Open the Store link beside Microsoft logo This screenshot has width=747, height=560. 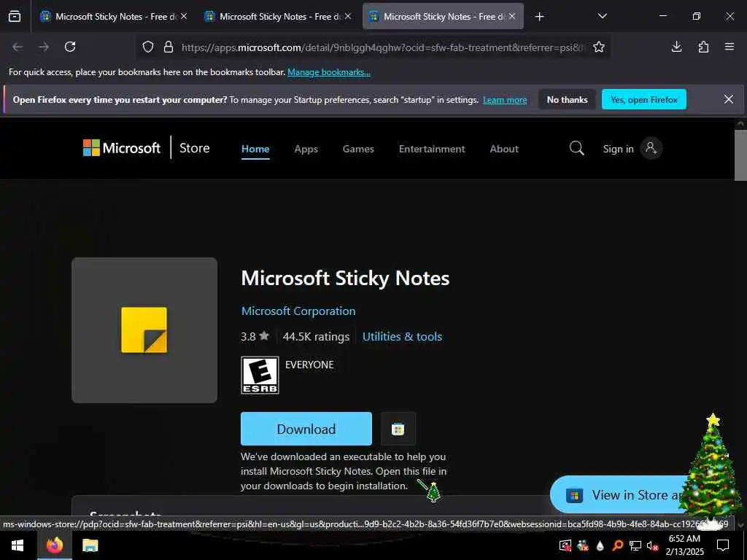[x=194, y=148]
